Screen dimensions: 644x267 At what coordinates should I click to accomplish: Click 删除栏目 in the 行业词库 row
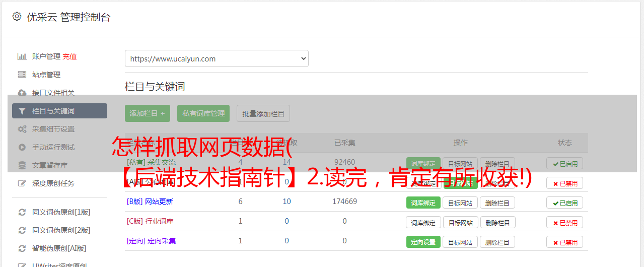(x=497, y=222)
